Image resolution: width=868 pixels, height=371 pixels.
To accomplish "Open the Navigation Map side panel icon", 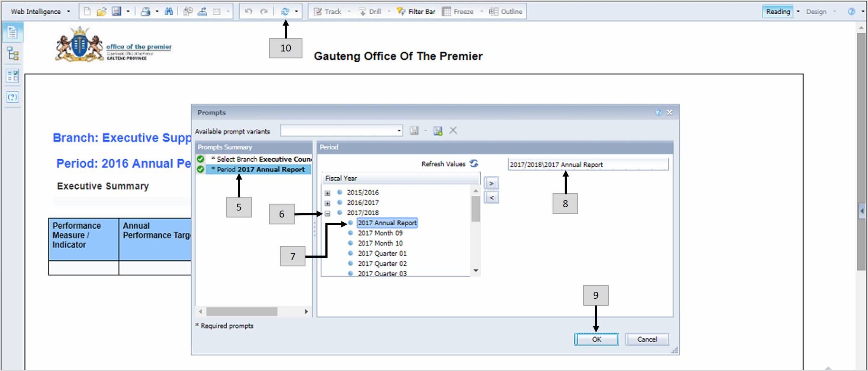I will point(13,54).
